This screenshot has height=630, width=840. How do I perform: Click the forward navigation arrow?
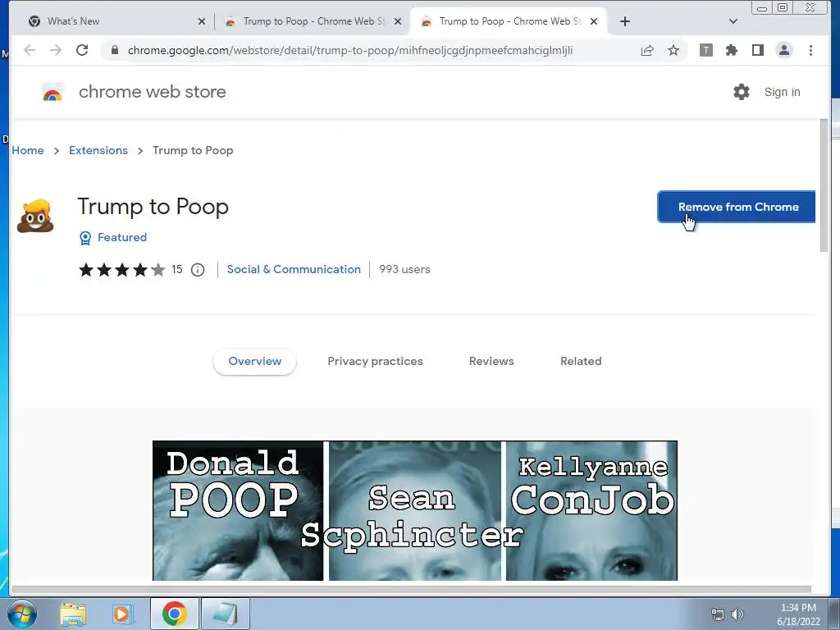pos(56,50)
